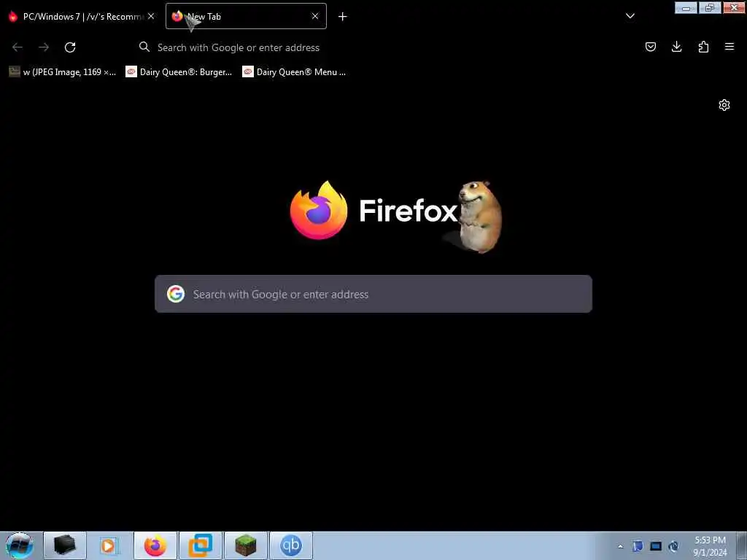Open the Windows Start menu
The width and height of the screenshot is (747, 560).
tap(20, 545)
